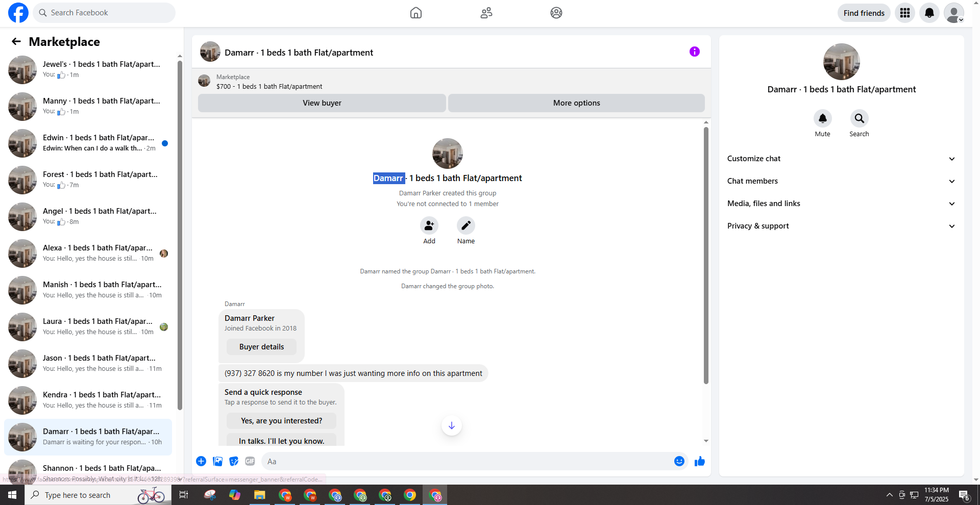Search in conversation magnifier icon
This screenshot has height=505, width=980.
click(x=860, y=118)
